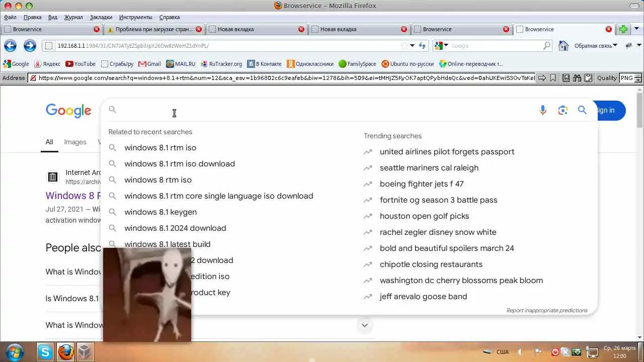Click the bookmark star in URL bar

coord(404,46)
